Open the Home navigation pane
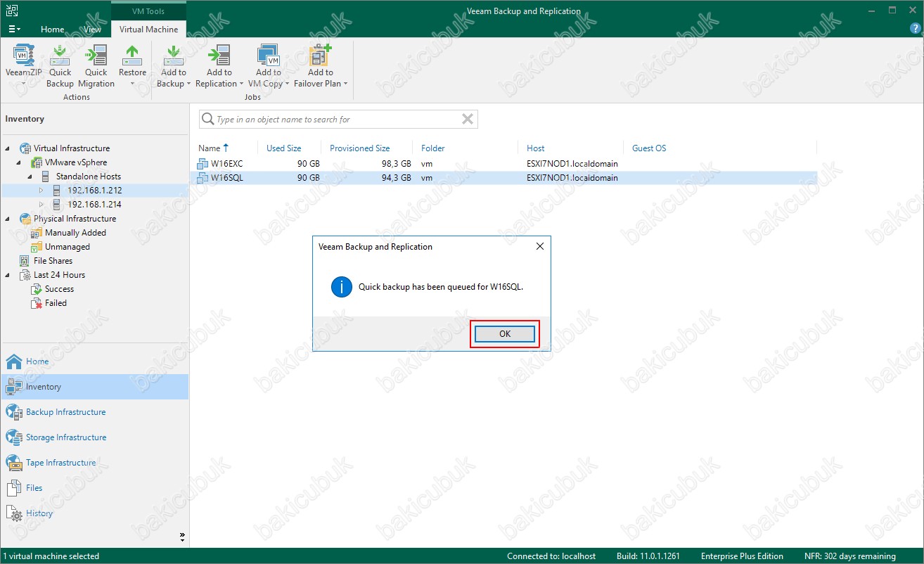The image size is (924, 564). tap(94, 361)
